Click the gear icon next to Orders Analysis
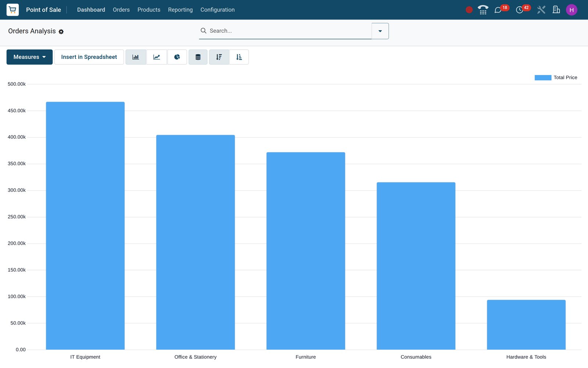Screen dimensions: 588x368 [61, 32]
